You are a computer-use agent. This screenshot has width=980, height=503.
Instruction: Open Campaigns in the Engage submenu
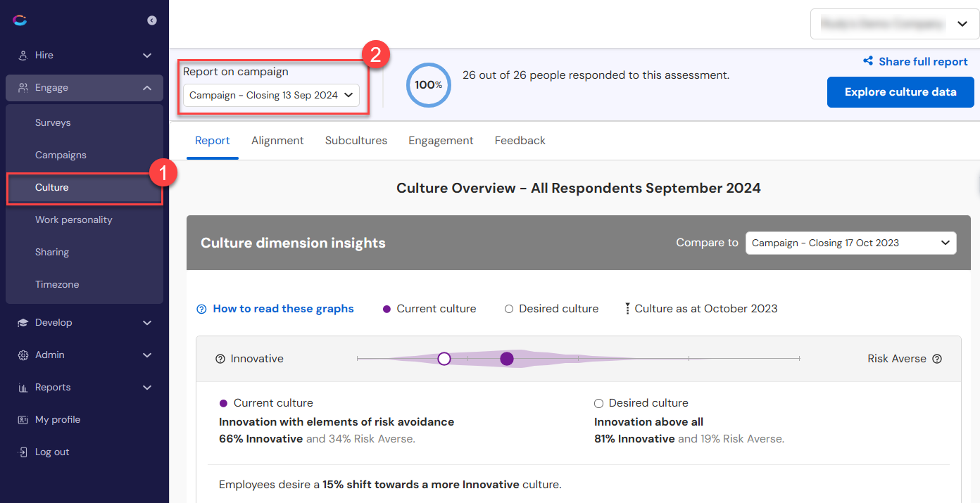coord(61,155)
